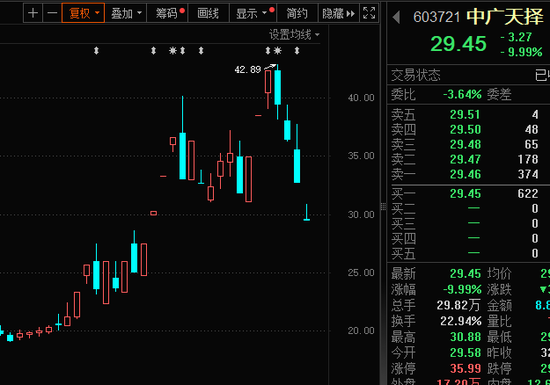Screen dimensions: 550x385
Task: Open the 叠加 dropdown menu
Action: (x=126, y=13)
